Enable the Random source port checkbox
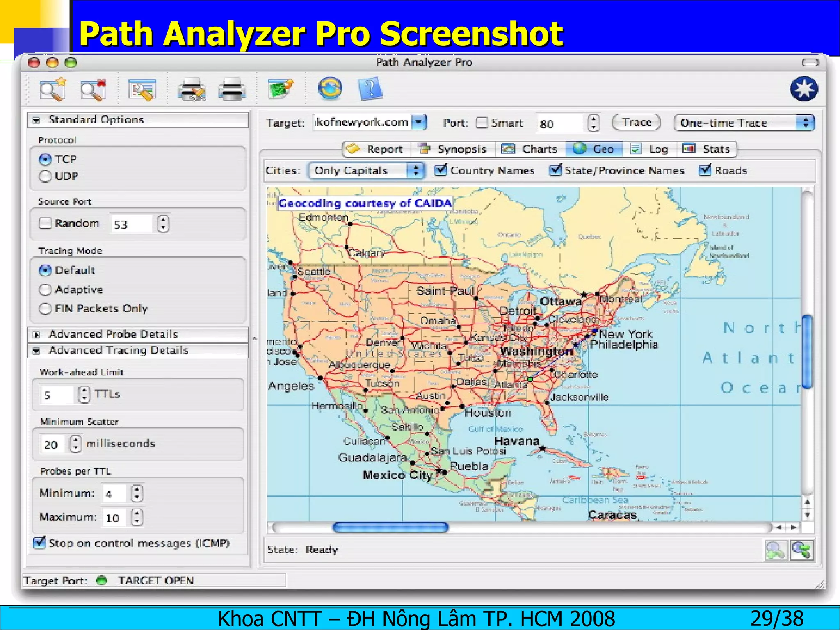The height and width of the screenshot is (630, 840). coord(45,223)
